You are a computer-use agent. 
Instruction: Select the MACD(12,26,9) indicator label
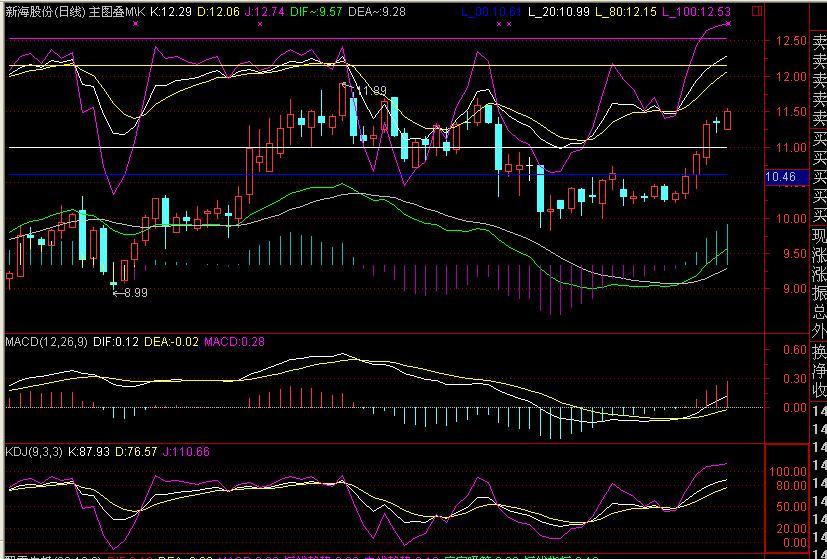[x=48, y=344]
